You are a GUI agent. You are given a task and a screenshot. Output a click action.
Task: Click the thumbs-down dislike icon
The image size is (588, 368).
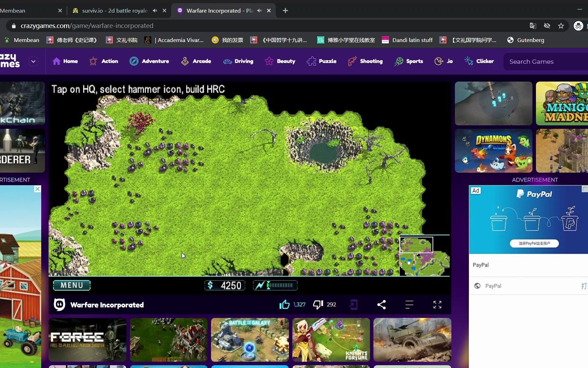[318, 305]
